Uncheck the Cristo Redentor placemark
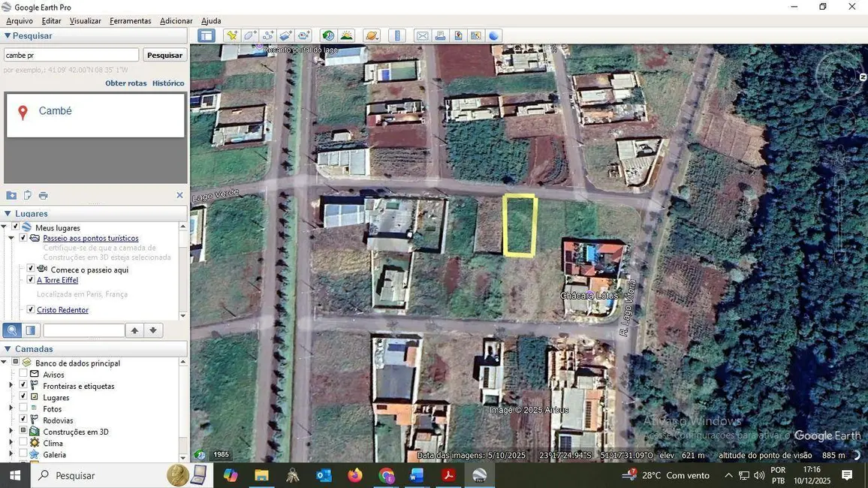The width and height of the screenshot is (868, 488). (30, 309)
